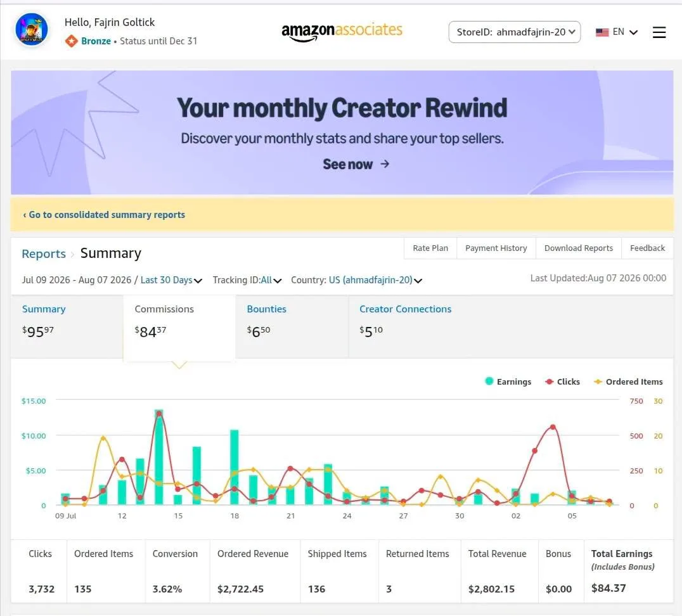Click the Shipped Items value 136
The height and width of the screenshot is (616, 682).
[317, 589]
